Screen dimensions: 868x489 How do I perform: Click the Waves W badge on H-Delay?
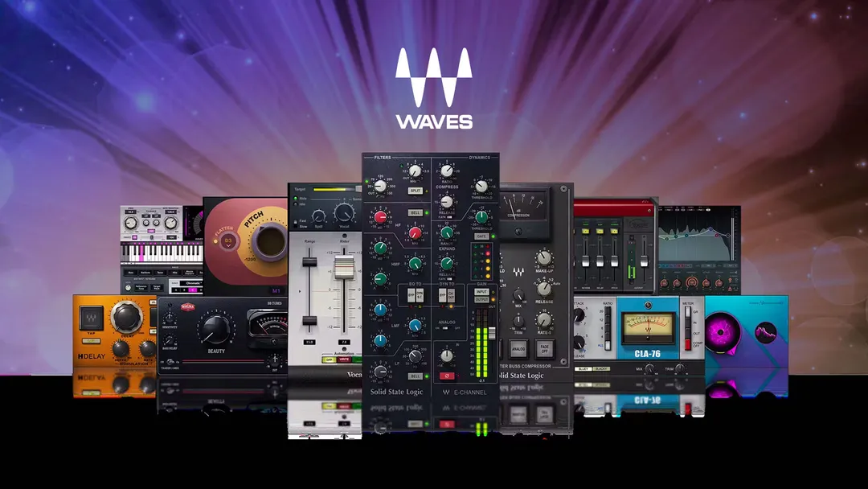click(91, 318)
